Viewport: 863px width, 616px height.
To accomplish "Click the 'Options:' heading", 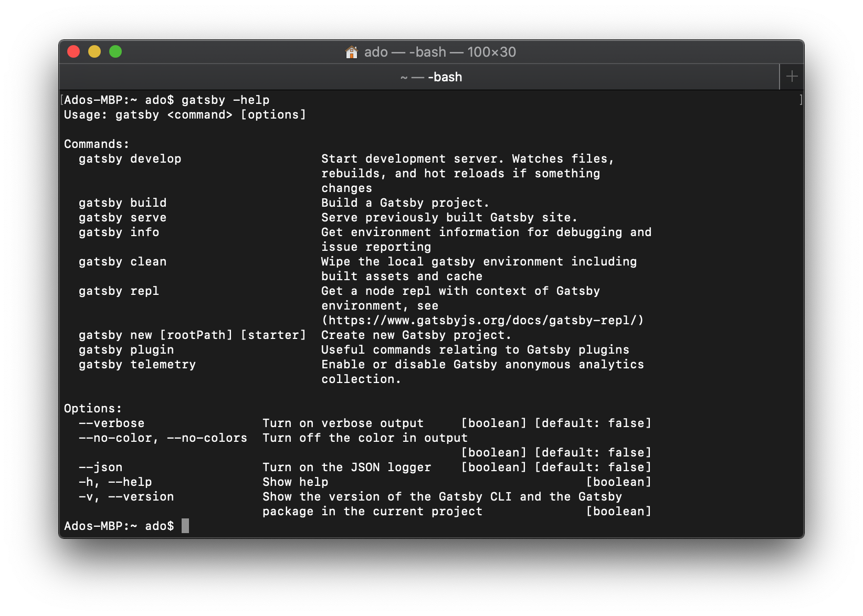I will (93, 408).
